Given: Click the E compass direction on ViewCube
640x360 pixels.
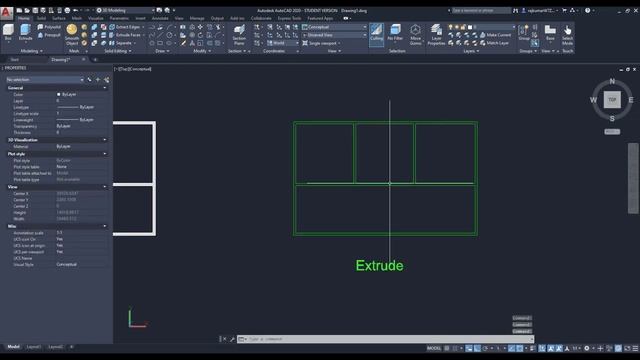Looking at the screenshot, I should pyautogui.click(x=631, y=100).
